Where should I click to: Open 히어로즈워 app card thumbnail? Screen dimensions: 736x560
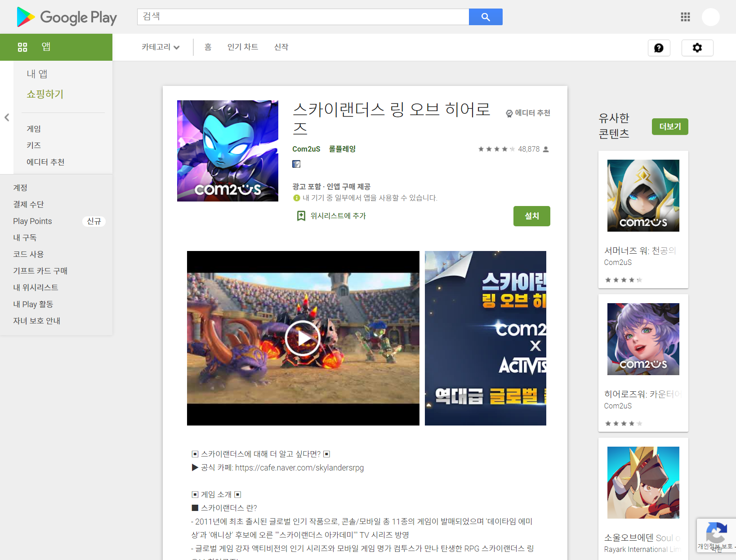643,339
